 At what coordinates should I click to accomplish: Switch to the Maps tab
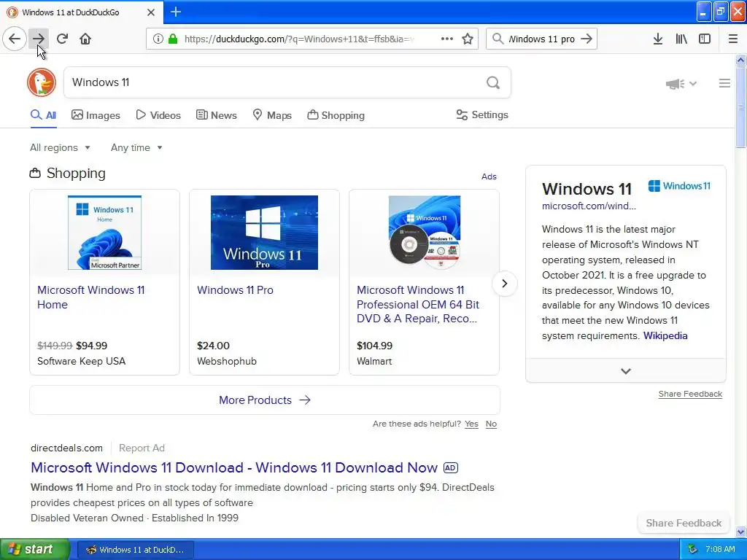pyautogui.click(x=272, y=115)
